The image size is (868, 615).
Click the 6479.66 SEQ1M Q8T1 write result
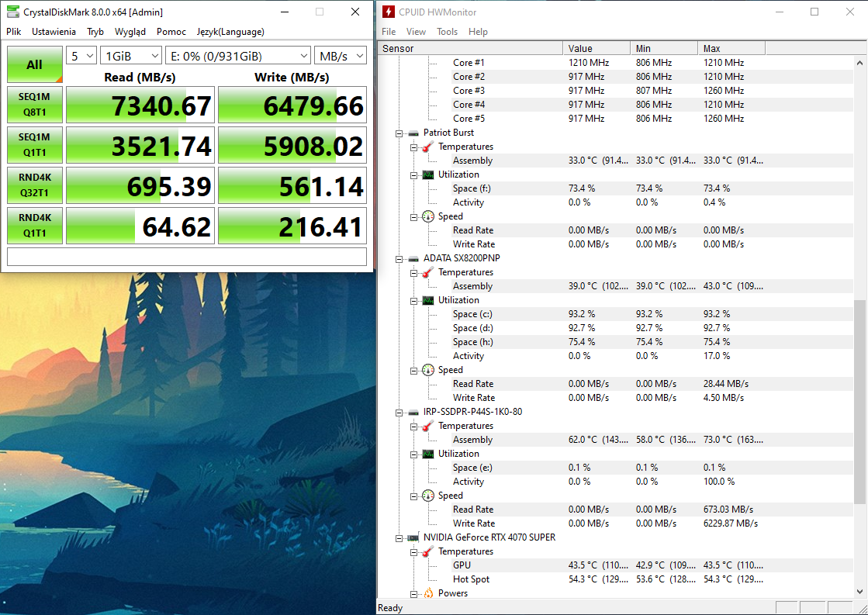[292, 105]
